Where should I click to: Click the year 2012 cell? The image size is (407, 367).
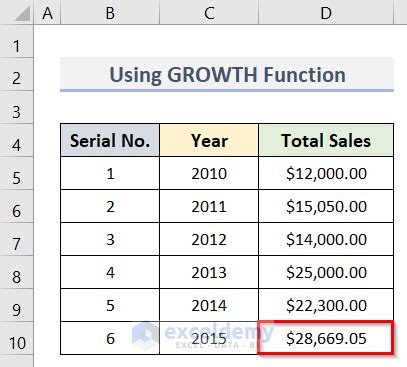209,239
